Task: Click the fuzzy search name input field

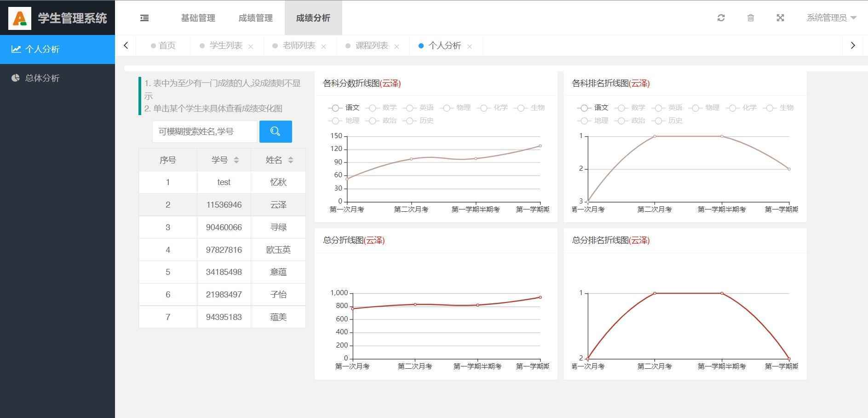Action: pyautogui.click(x=205, y=132)
